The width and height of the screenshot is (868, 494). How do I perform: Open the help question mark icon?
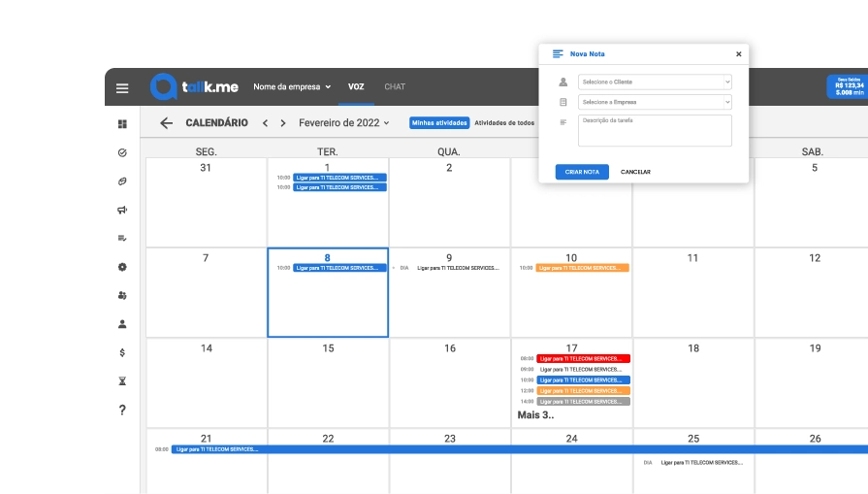tap(122, 410)
